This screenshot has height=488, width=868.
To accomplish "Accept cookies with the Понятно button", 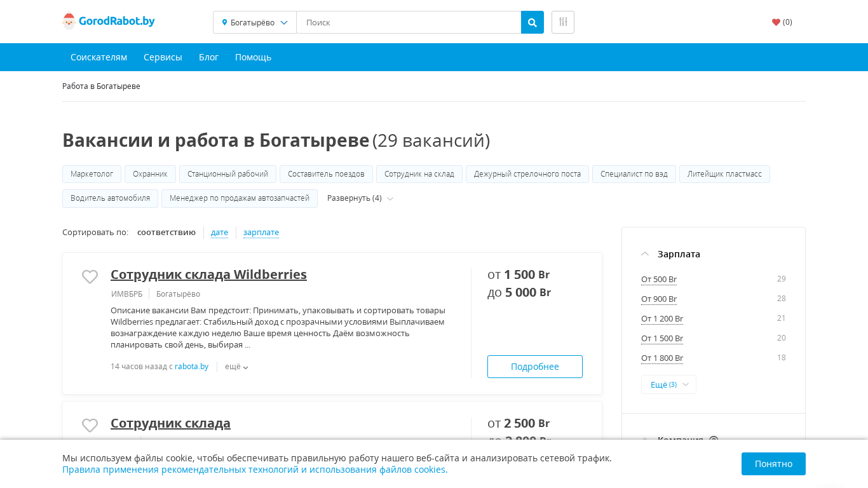I will 773,464.
